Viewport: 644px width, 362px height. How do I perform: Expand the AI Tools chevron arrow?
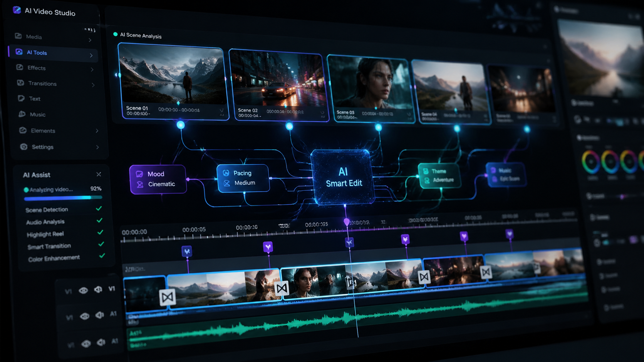[x=91, y=55]
